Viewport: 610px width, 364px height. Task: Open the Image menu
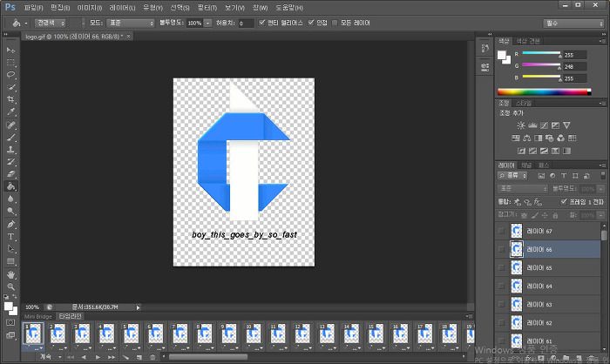click(90, 8)
